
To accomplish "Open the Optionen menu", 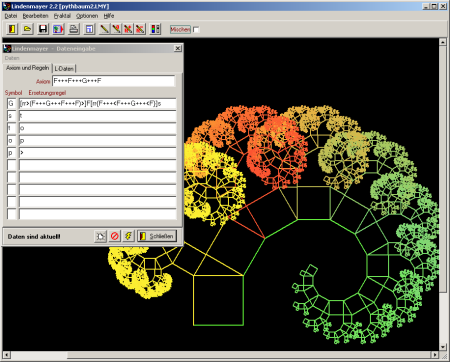I will tap(87, 16).
